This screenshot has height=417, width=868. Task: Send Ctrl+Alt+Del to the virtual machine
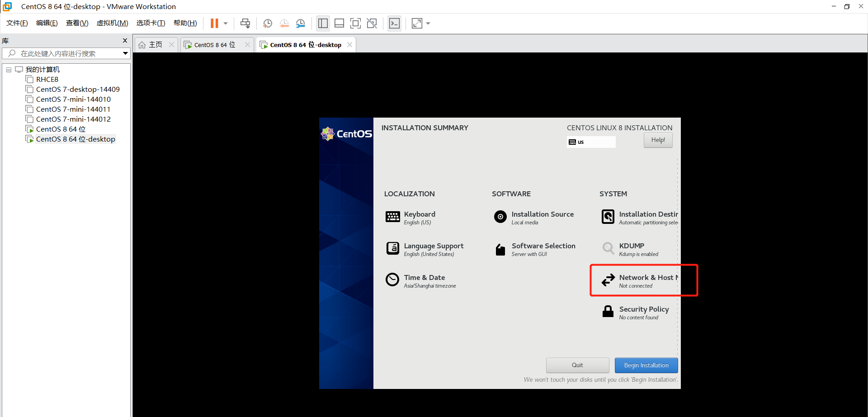coord(245,23)
